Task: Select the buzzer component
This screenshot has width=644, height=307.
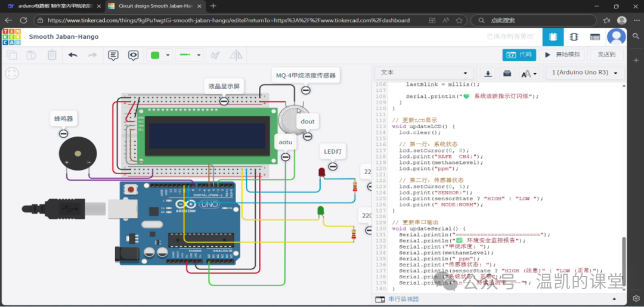Action: coord(78,154)
